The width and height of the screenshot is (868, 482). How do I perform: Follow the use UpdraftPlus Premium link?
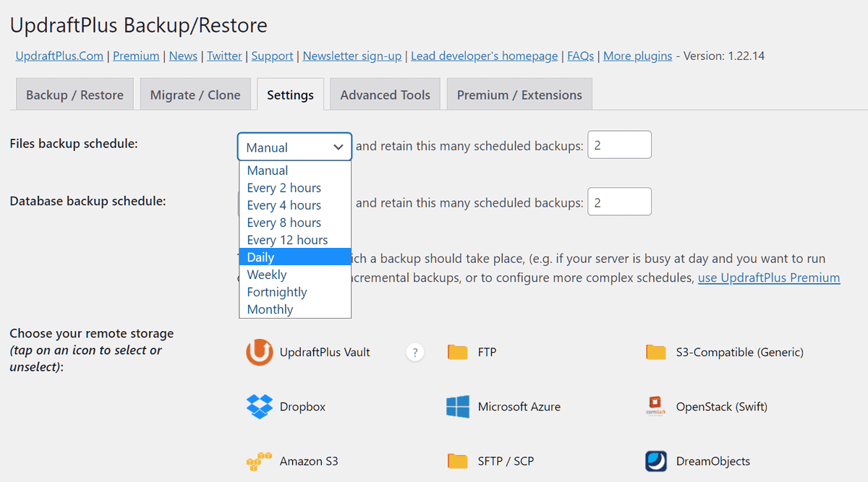click(768, 277)
